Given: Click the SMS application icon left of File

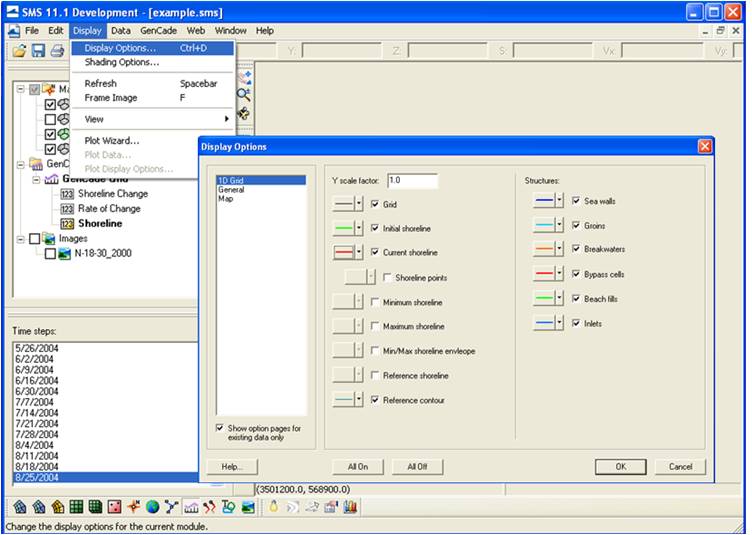Looking at the screenshot, I should tap(14, 31).
